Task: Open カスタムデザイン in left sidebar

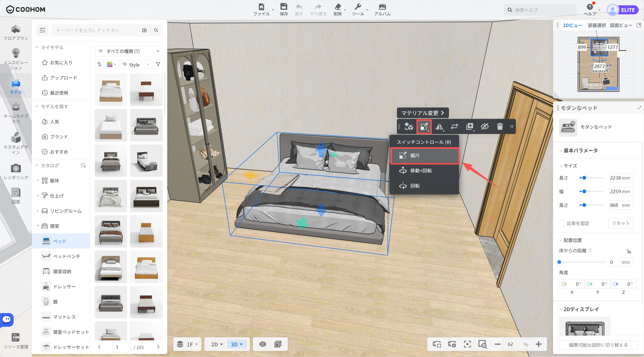Action: pos(16,143)
